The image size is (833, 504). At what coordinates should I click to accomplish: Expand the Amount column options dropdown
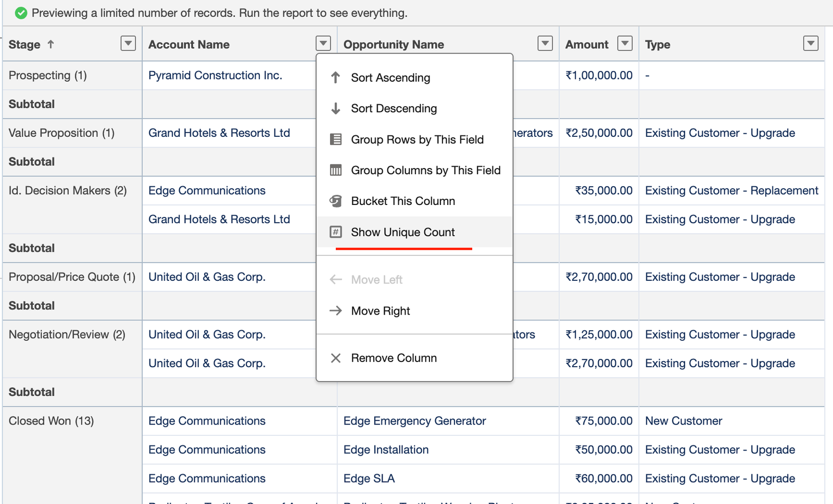(x=624, y=43)
